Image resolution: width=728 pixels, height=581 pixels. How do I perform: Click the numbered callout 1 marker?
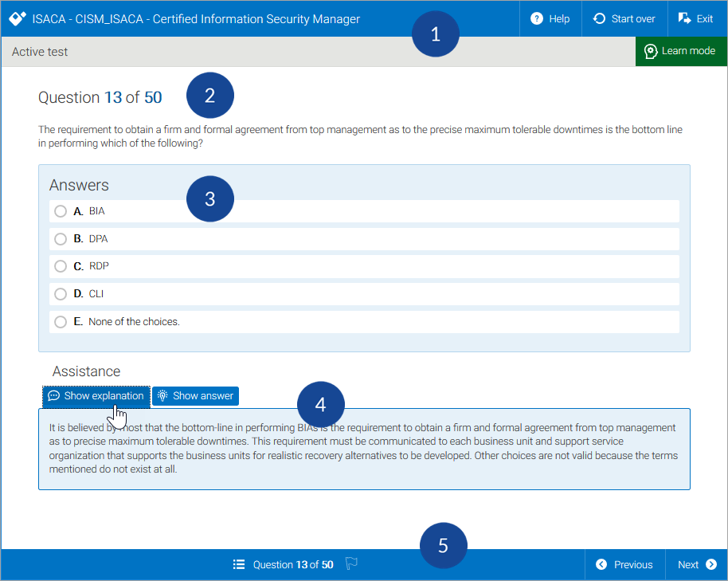435,34
